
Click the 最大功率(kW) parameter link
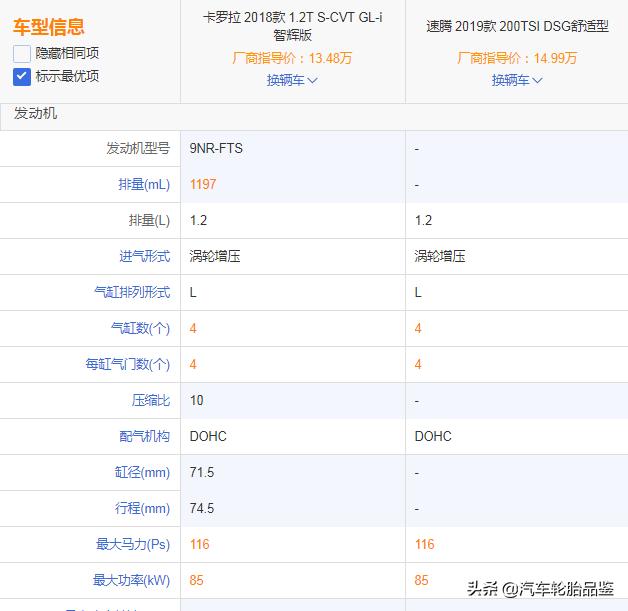(131, 581)
